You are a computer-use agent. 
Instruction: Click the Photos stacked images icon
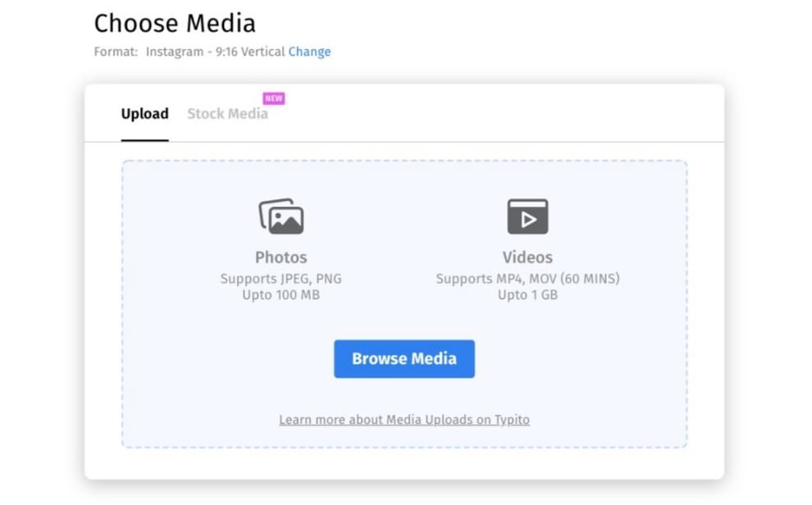pyautogui.click(x=281, y=216)
